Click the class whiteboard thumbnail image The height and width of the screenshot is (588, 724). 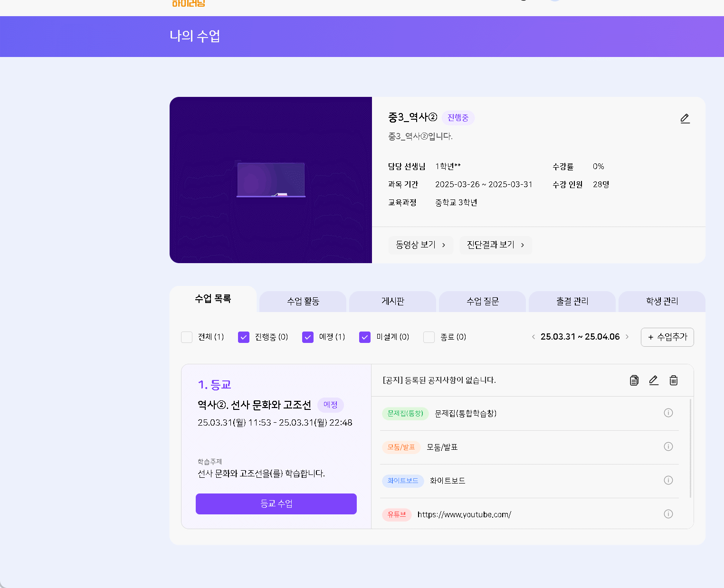click(271, 180)
